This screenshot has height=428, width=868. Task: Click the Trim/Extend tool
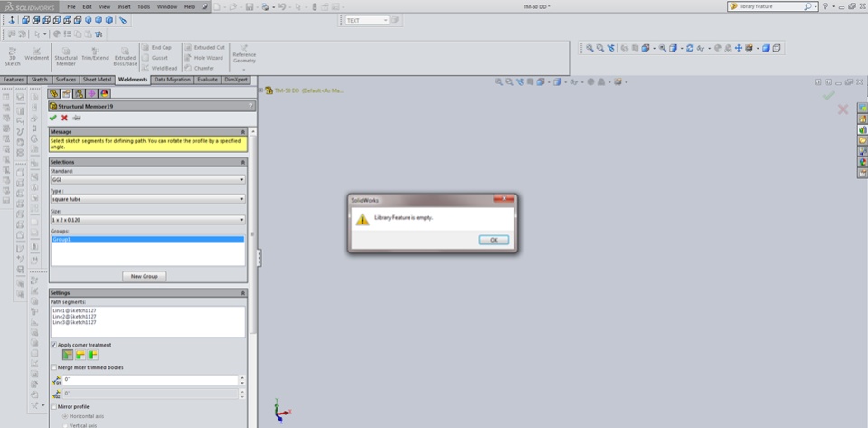pyautogui.click(x=95, y=53)
